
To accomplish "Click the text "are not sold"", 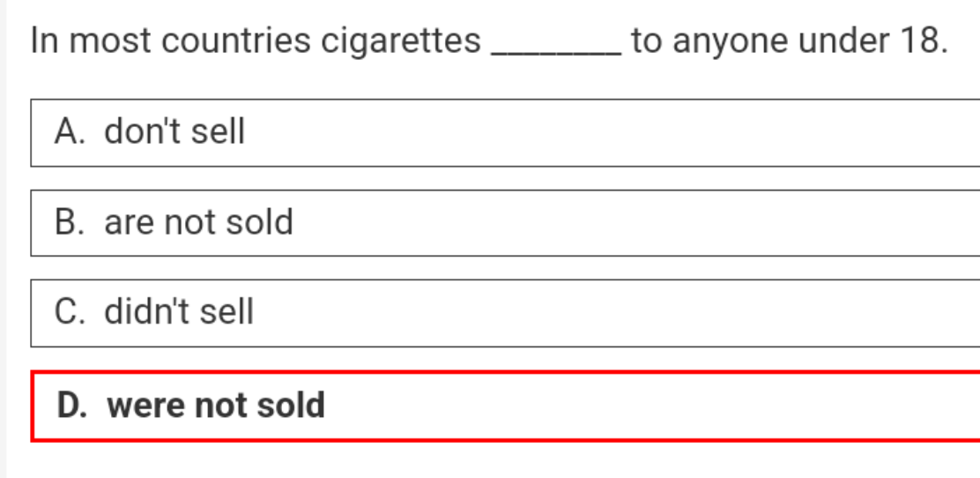I will coord(198,222).
